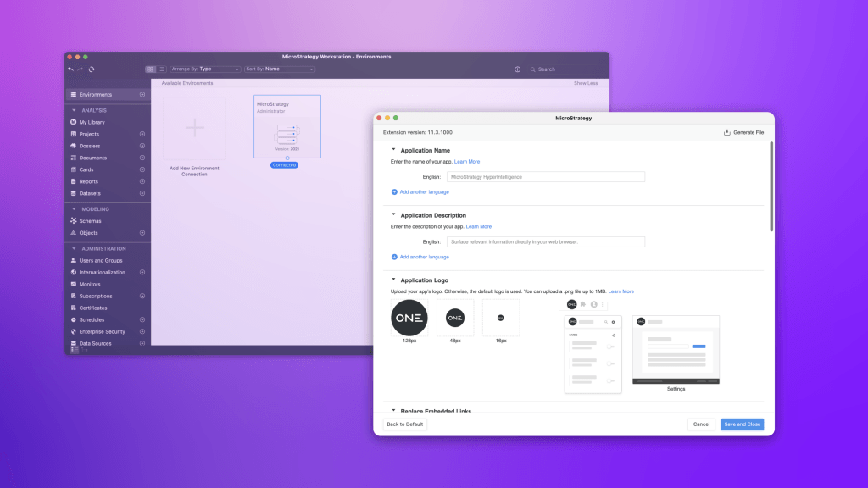Collapse the Application Logo section
Viewport: 868px width, 488px height.
pyautogui.click(x=394, y=280)
